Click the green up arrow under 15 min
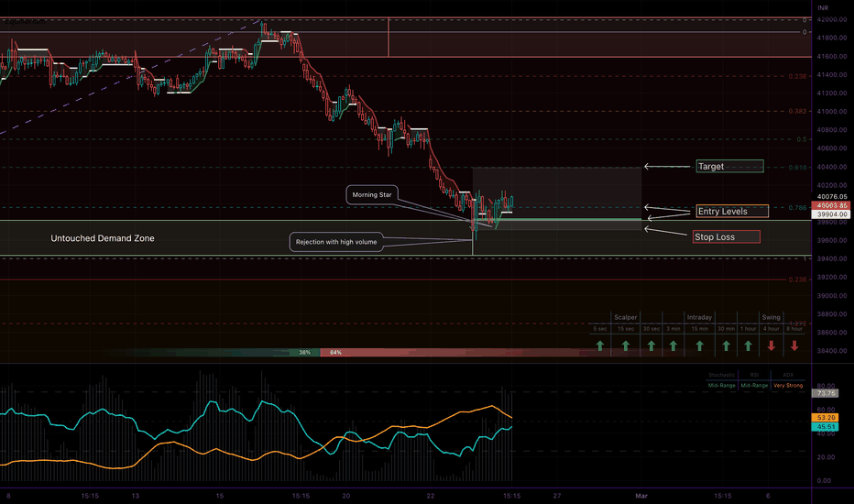The width and height of the screenshot is (854, 504). [x=699, y=345]
